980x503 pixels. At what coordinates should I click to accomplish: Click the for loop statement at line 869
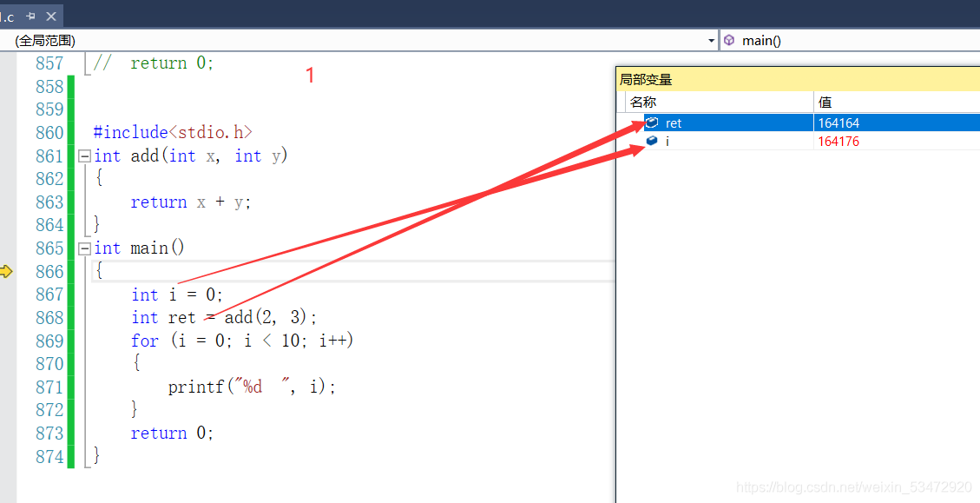click(242, 341)
